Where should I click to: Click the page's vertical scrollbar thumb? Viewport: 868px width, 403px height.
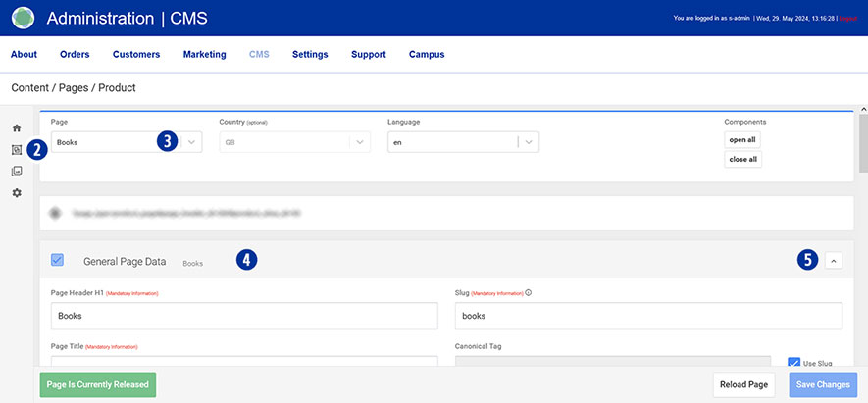[x=862, y=142]
